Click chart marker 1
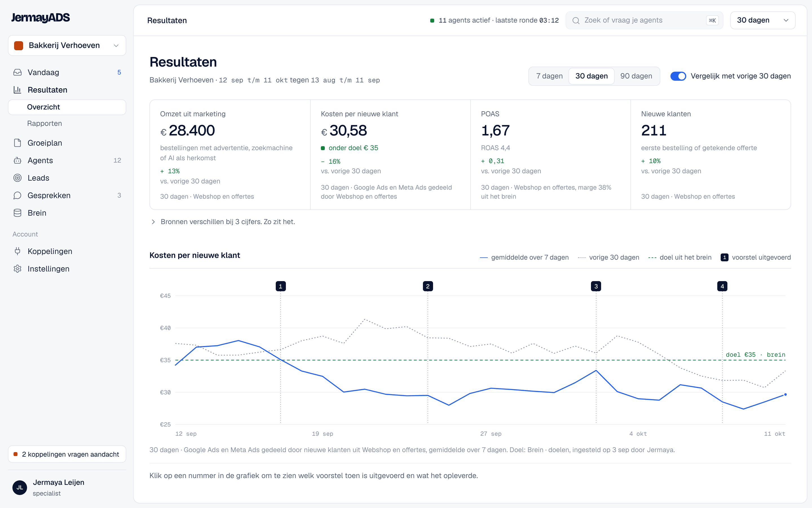 pyautogui.click(x=281, y=286)
